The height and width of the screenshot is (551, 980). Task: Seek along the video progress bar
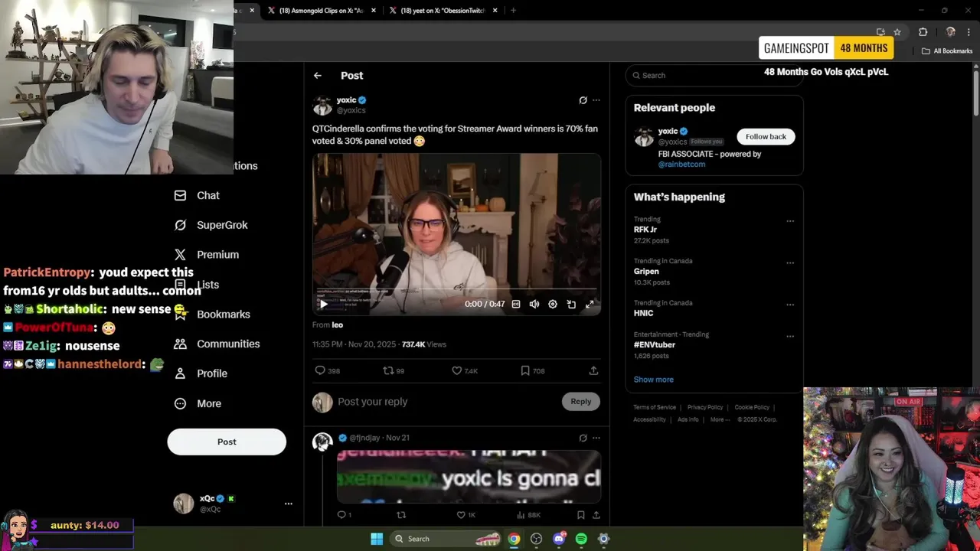click(x=456, y=289)
